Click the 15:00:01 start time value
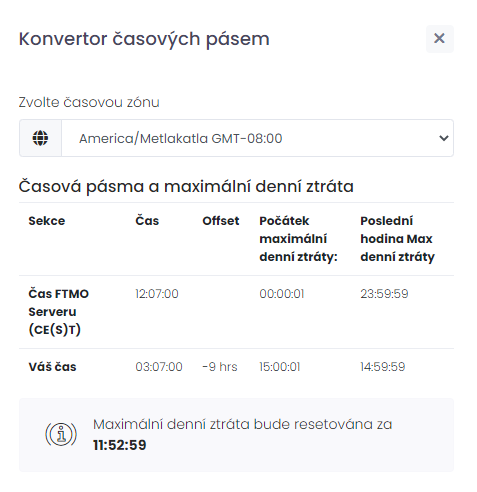 pyautogui.click(x=280, y=367)
